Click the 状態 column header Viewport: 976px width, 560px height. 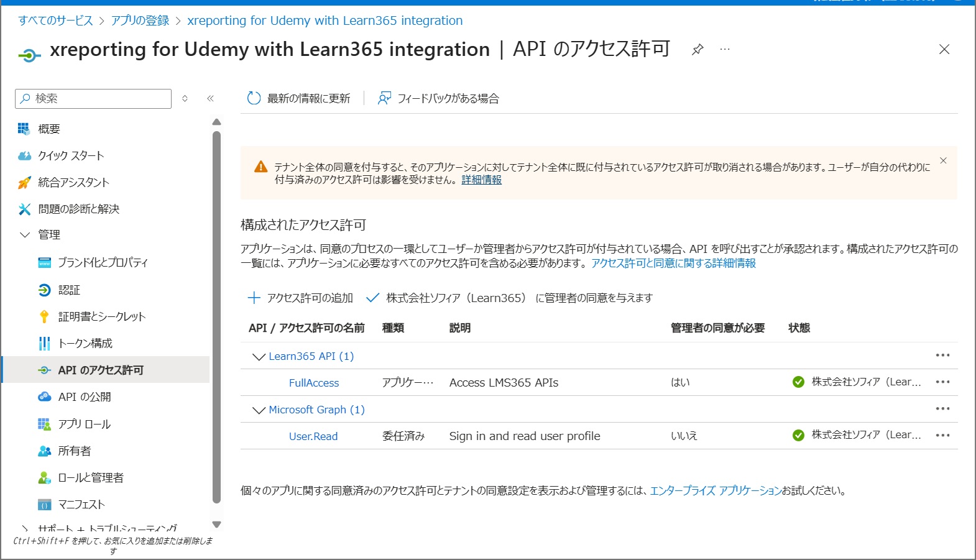[x=799, y=328]
